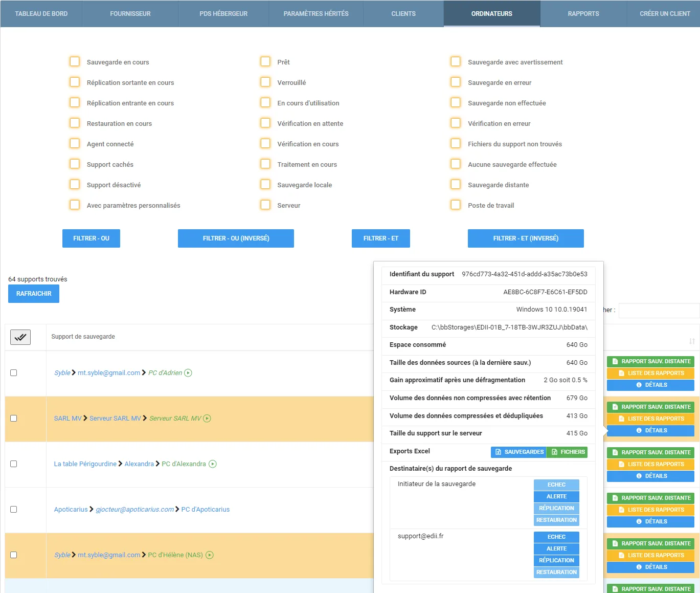
Task: Toggle RESTAURATION for support@edii.fr
Action: coord(556,573)
